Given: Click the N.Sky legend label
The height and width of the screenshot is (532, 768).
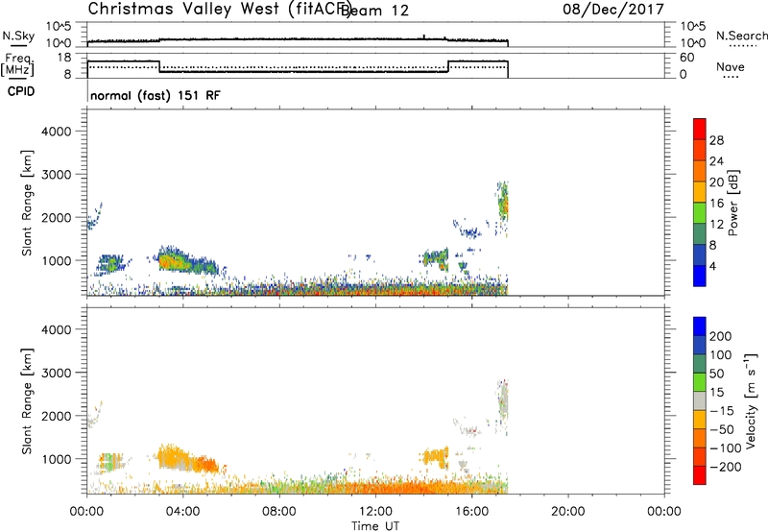Looking at the screenshot, I should 18,36.
